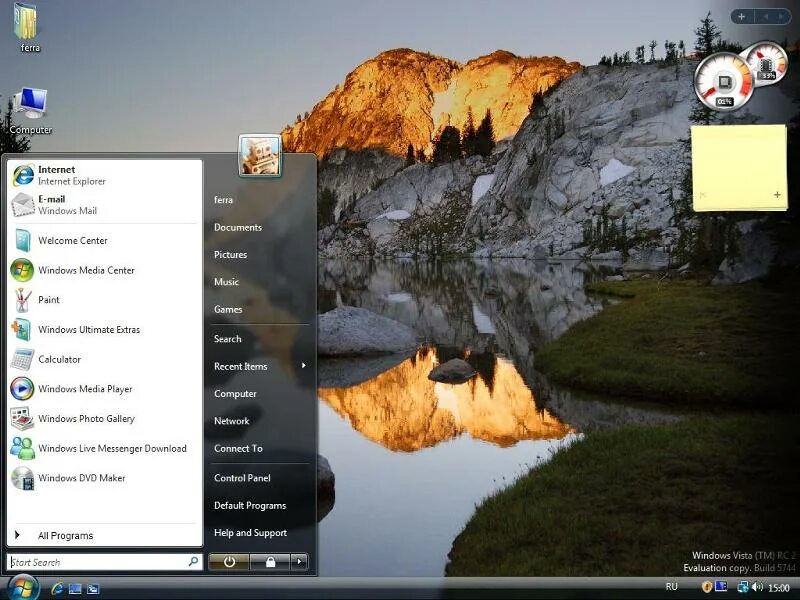Click sidebar previous gadgets arrow
This screenshot has width=800, height=600.
765,17
